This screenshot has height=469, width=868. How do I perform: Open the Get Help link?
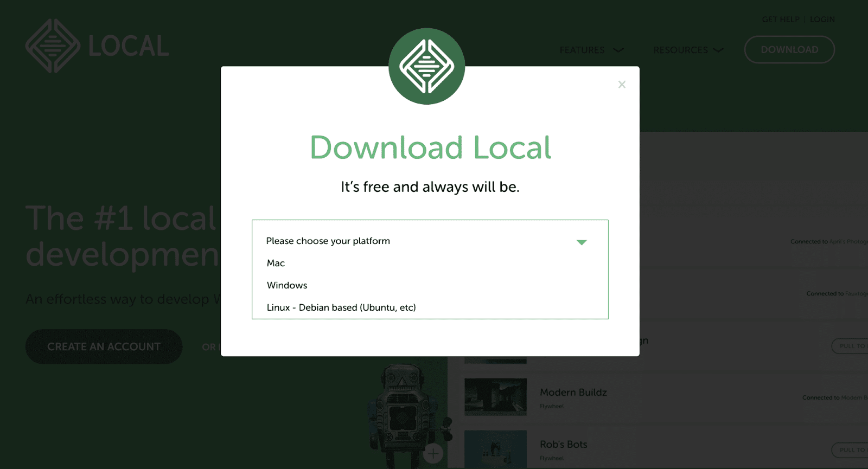coord(781,19)
